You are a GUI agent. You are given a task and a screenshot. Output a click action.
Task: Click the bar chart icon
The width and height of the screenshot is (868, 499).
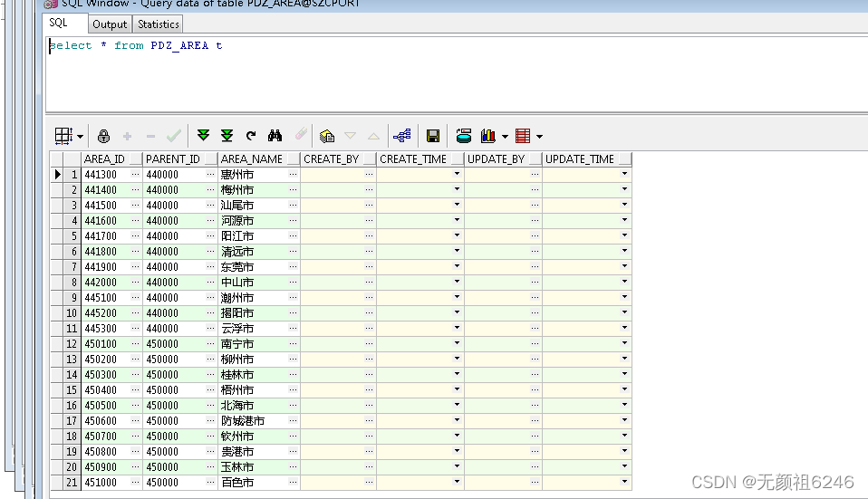click(487, 136)
